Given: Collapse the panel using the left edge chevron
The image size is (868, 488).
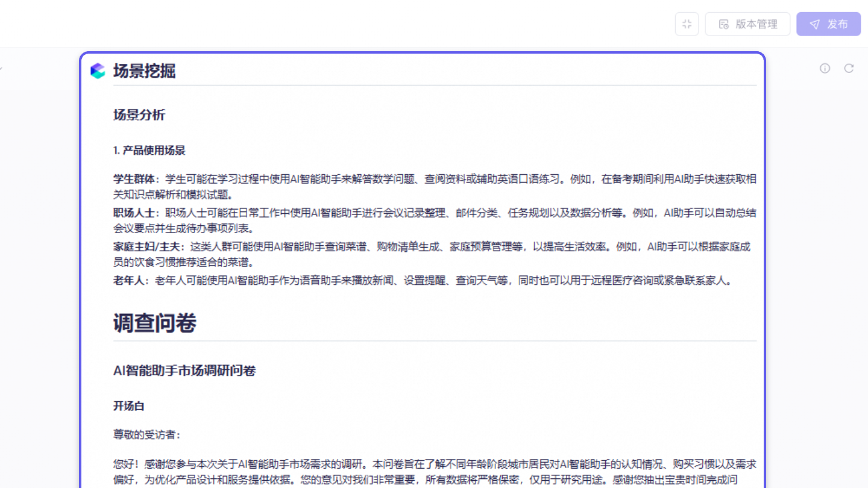Looking at the screenshot, I should click(1, 68).
